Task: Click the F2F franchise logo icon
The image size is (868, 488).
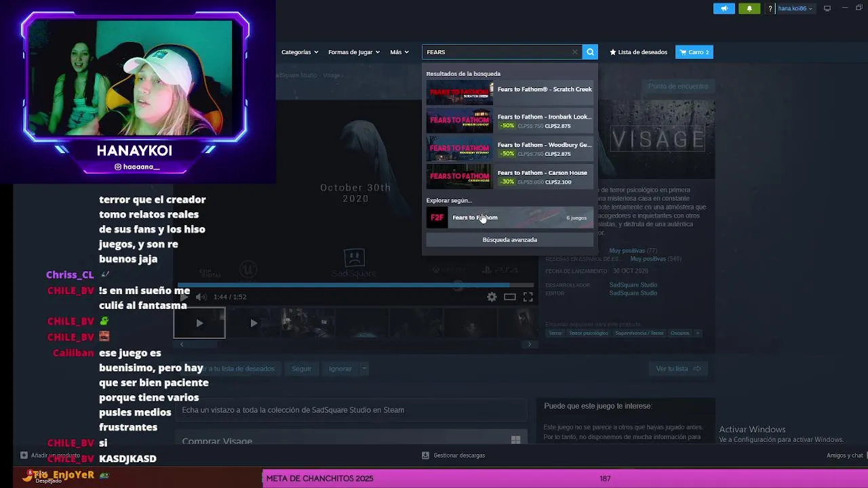Action: tap(437, 218)
